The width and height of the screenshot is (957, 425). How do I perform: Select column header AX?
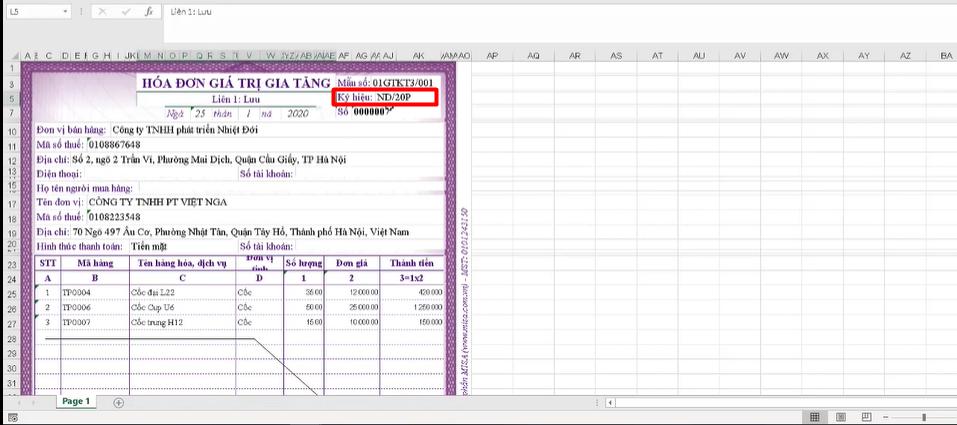click(x=823, y=56)
